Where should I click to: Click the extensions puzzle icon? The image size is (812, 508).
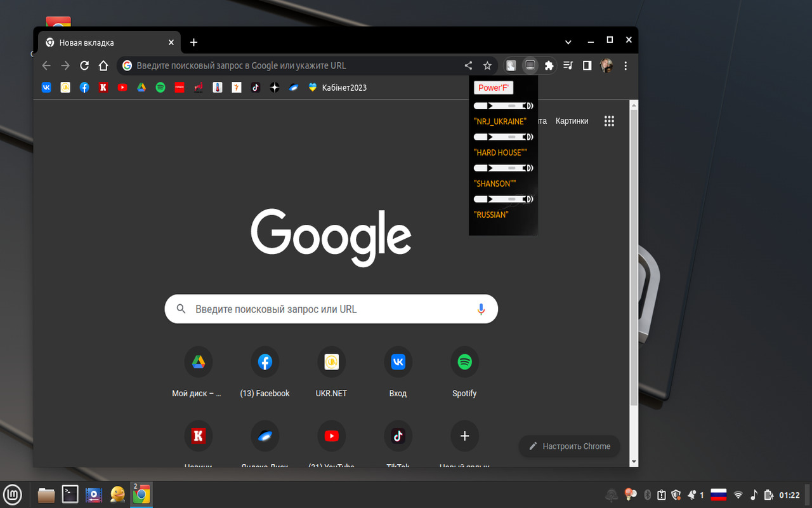click(x=549, y=65)
